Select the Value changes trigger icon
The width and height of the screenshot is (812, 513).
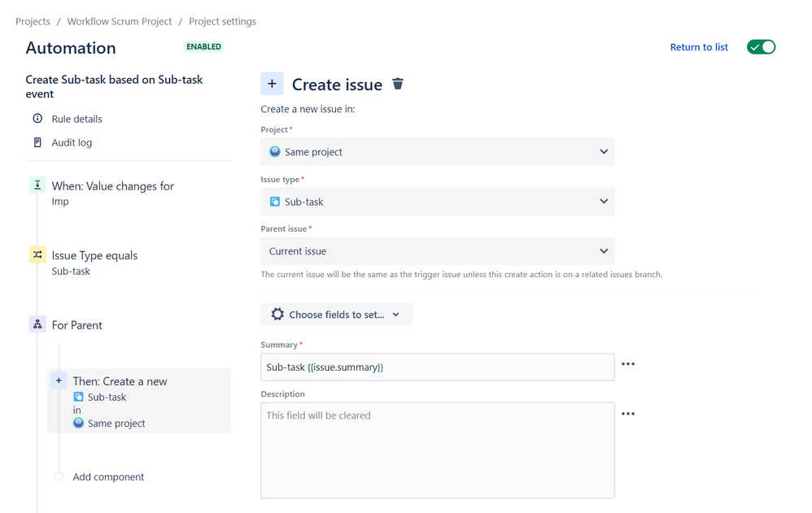tap(37, 185)
